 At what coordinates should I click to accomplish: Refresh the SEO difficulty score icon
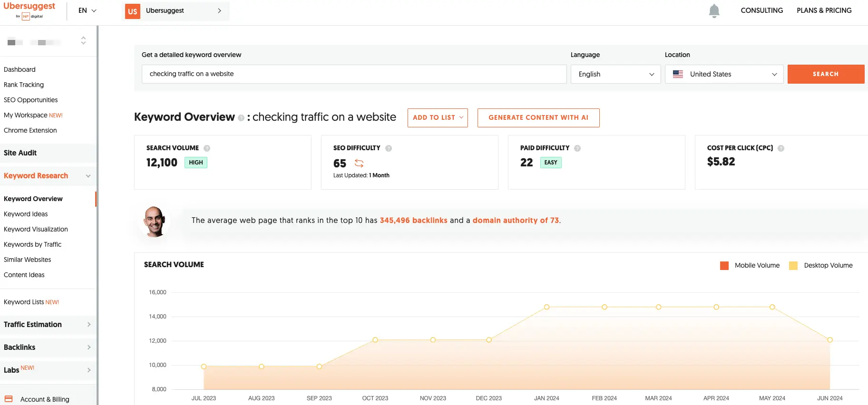tap(359, 163)
